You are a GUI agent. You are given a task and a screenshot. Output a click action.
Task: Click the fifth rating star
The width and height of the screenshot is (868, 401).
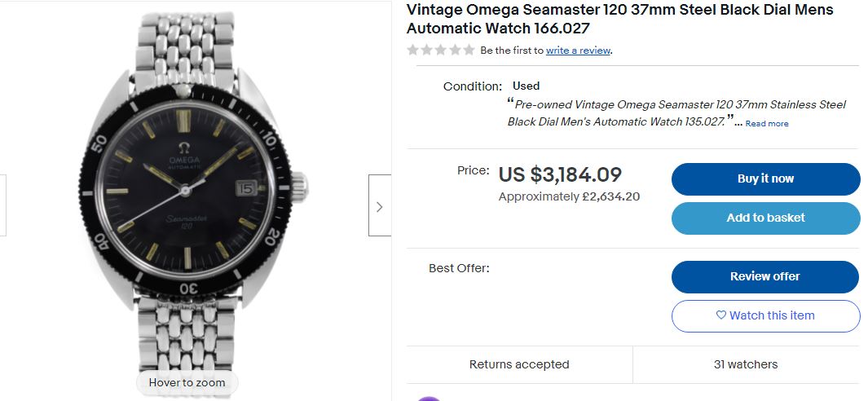click(469, 50)
